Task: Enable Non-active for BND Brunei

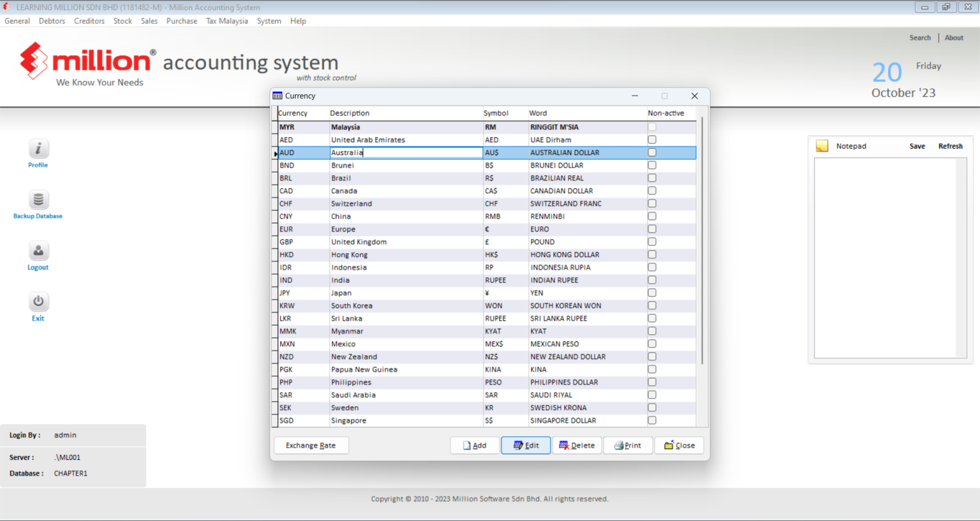Action: [651, 165]
